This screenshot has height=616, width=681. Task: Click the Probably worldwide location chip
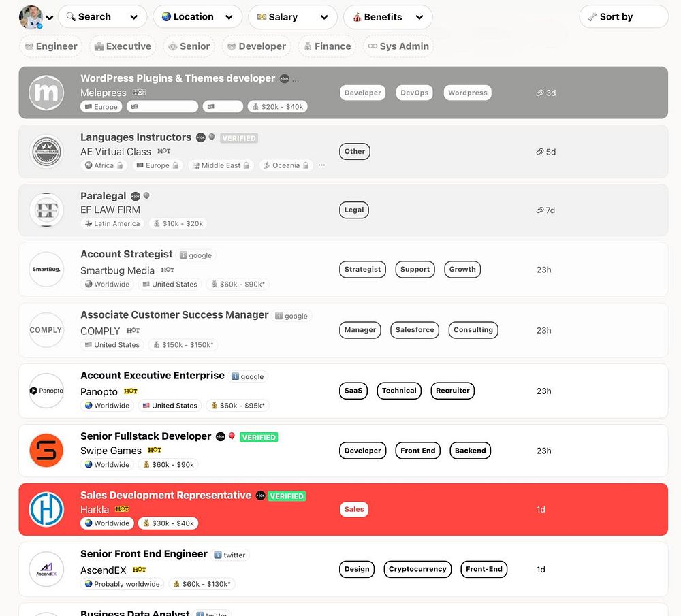tap(122, 584)
